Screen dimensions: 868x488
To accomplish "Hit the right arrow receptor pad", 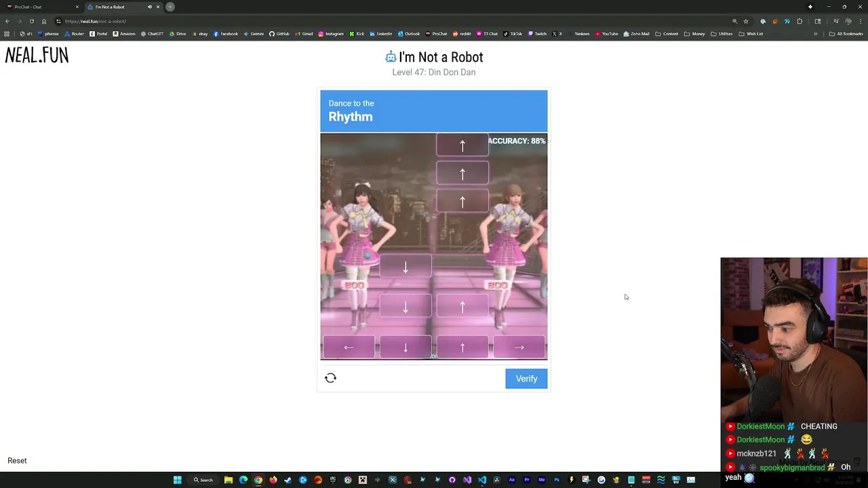I will coord(519,347).
